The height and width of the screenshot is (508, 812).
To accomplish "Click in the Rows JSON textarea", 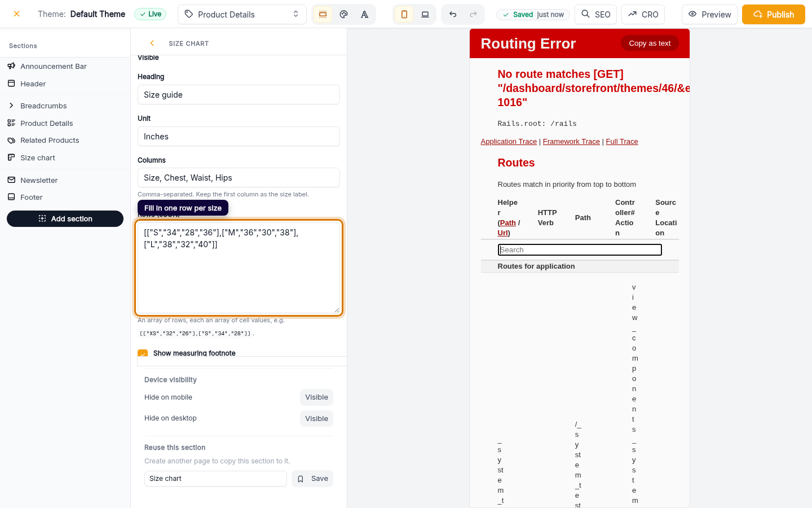I will point(239,268).
